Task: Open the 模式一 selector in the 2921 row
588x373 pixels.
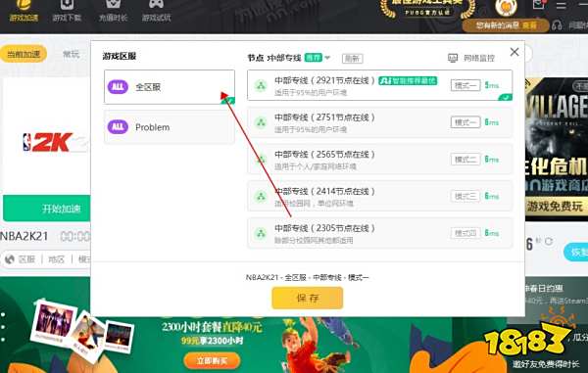Action: click(x=465, y=85)
